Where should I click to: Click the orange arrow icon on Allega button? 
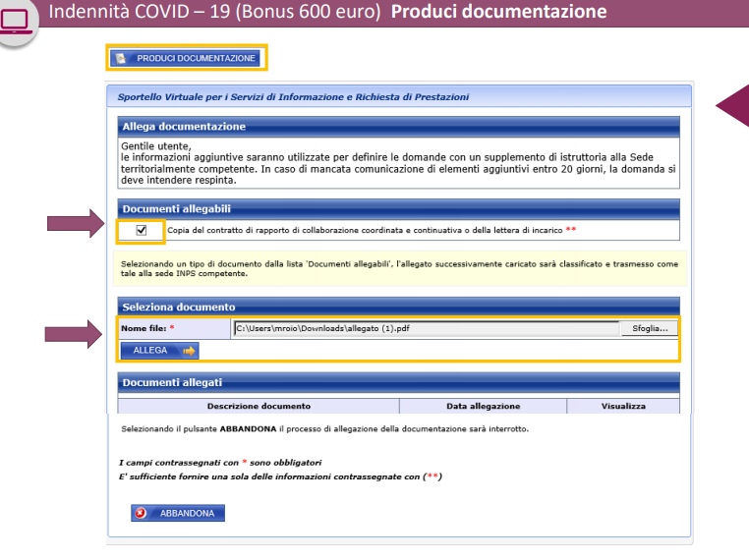tap(189, 350)
